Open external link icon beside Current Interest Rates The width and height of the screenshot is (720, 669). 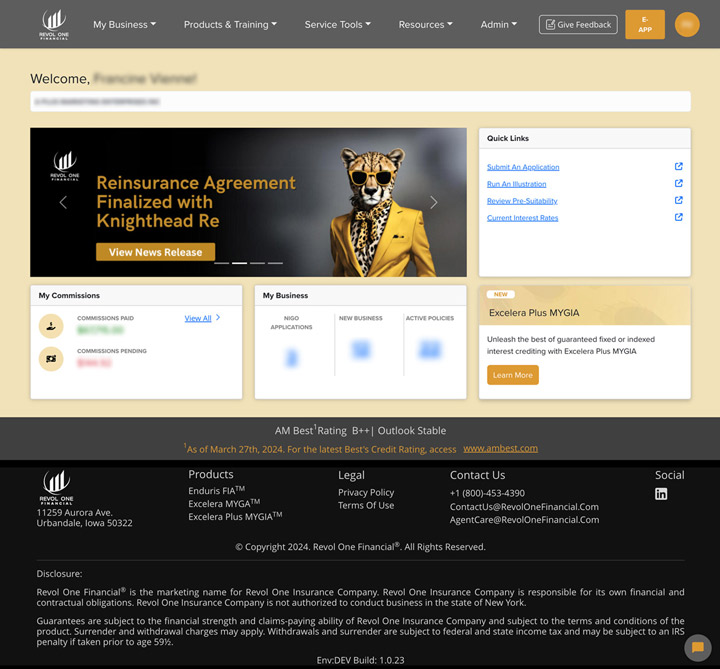[679, 217]
